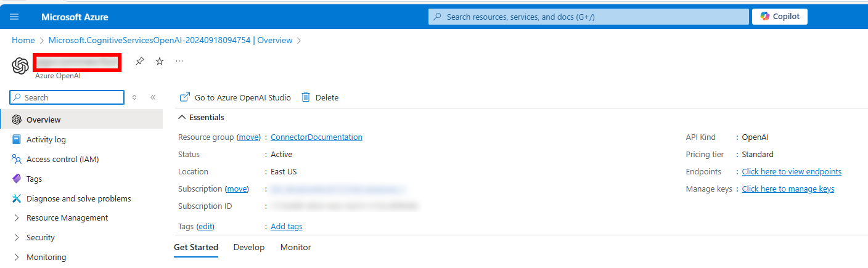Click the external link icon for OpenAI Studio

coord(184,97)
